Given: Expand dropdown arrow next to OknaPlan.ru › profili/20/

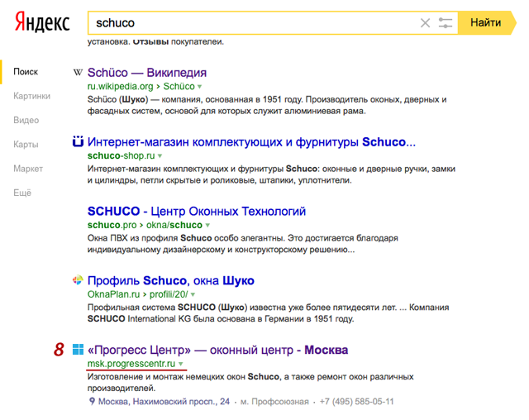Looking at the screenshot, I should (193, 294).
